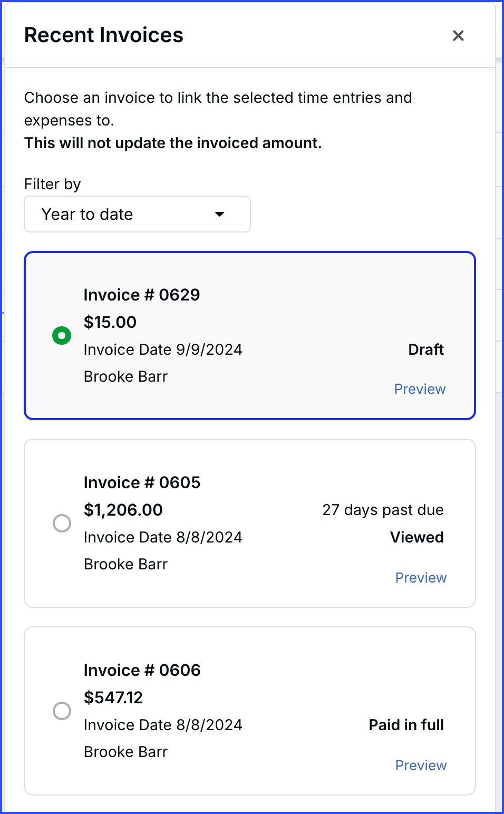Click the Draft status label
504x814 pixels.
(x=426, y=350)
